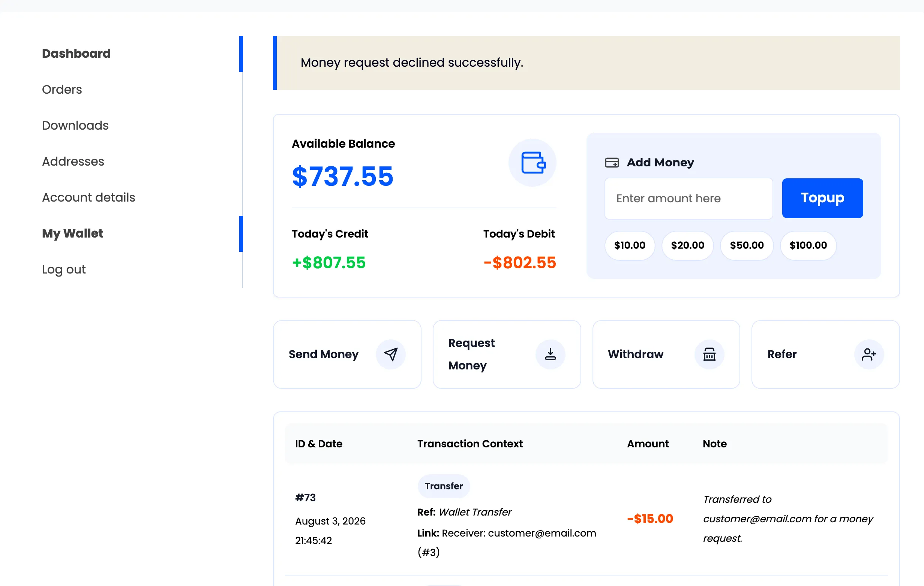Viewport: 924px width, 586px height.
Task: Click transaction ID #73
Action: tap(306, 498)
